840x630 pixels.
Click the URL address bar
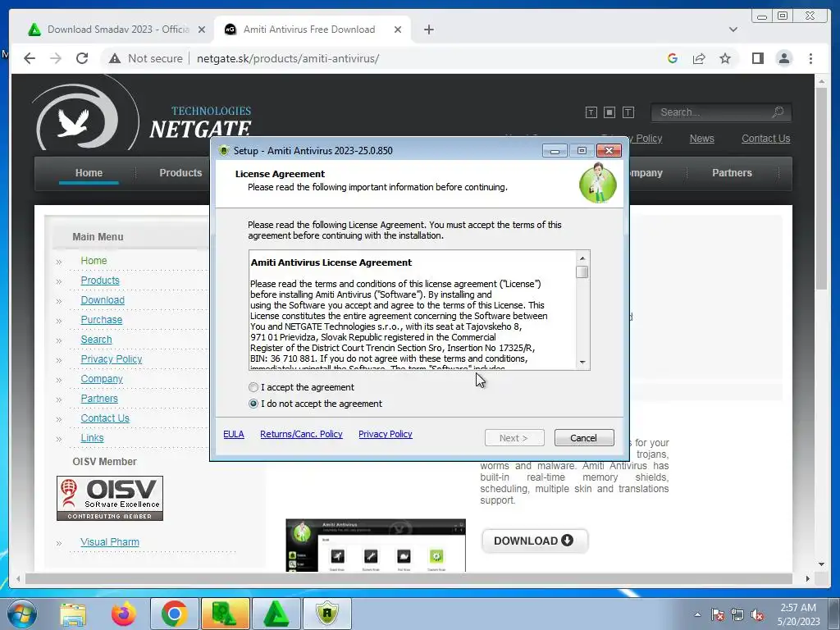pos(288,58)
